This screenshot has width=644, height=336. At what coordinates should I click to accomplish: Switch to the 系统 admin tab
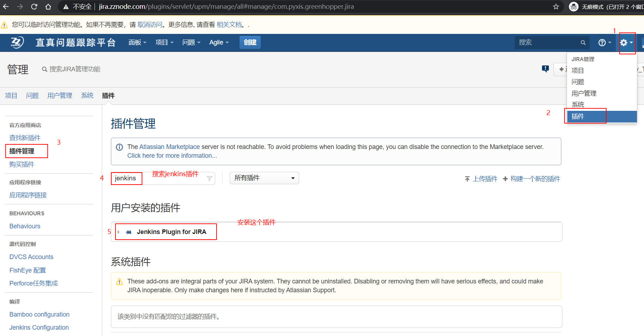click(x=87, y=96)
